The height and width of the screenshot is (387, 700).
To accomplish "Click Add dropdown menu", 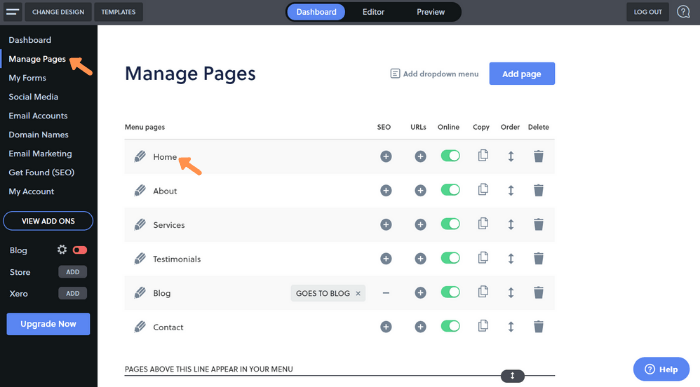I will (434, 74).
